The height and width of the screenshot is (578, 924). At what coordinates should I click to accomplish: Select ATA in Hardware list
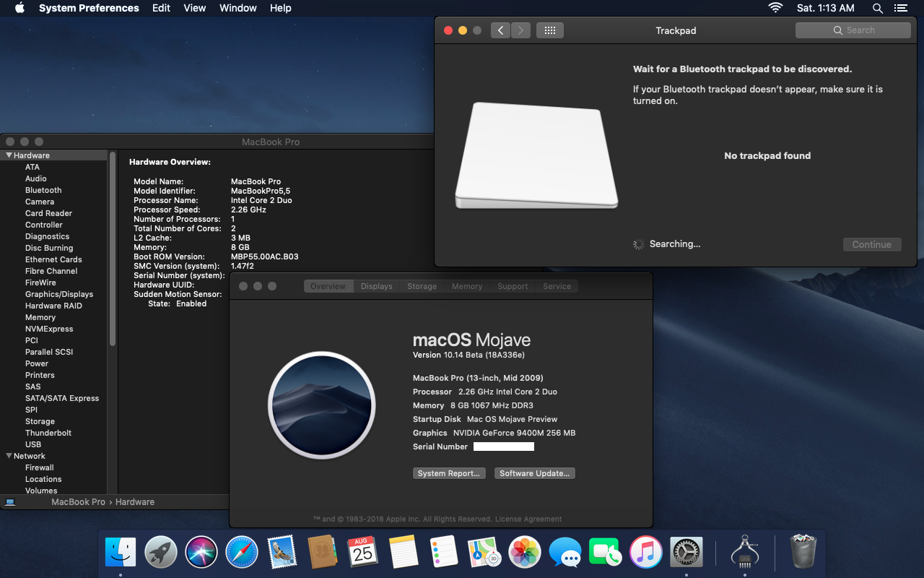click(32, 167)
